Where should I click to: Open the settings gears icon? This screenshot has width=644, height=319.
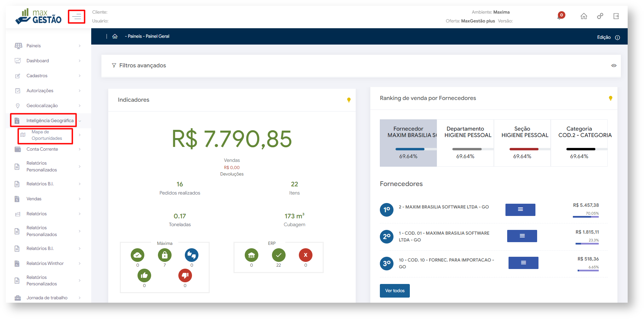click(x=600, y=16)
